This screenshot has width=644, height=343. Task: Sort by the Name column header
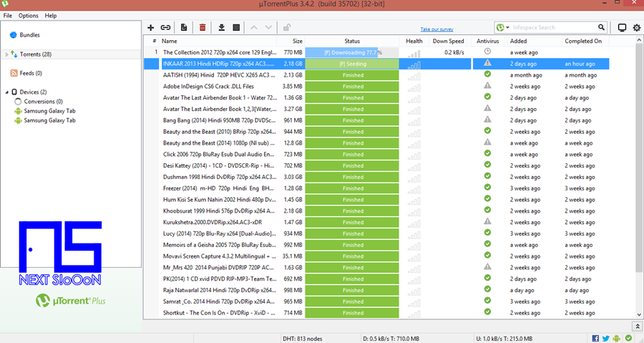218,41
